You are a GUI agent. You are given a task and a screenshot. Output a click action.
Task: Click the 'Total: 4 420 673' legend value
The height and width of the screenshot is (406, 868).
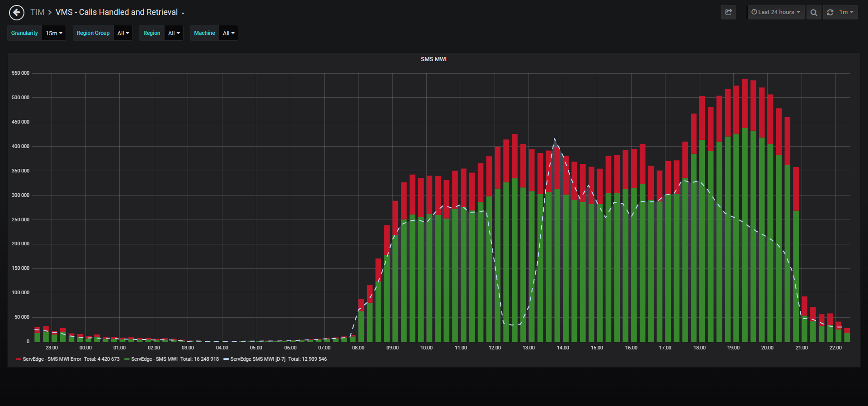tap(102, 359)
